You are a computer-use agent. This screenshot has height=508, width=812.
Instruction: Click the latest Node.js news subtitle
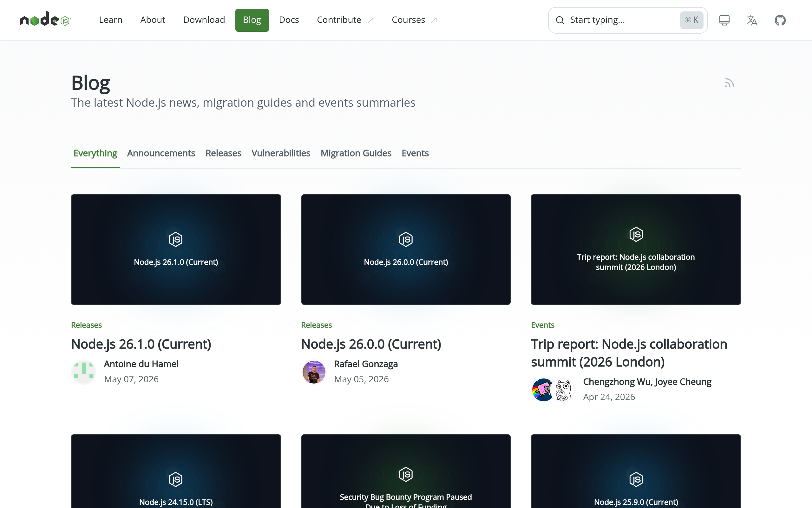tap(243, 103)
